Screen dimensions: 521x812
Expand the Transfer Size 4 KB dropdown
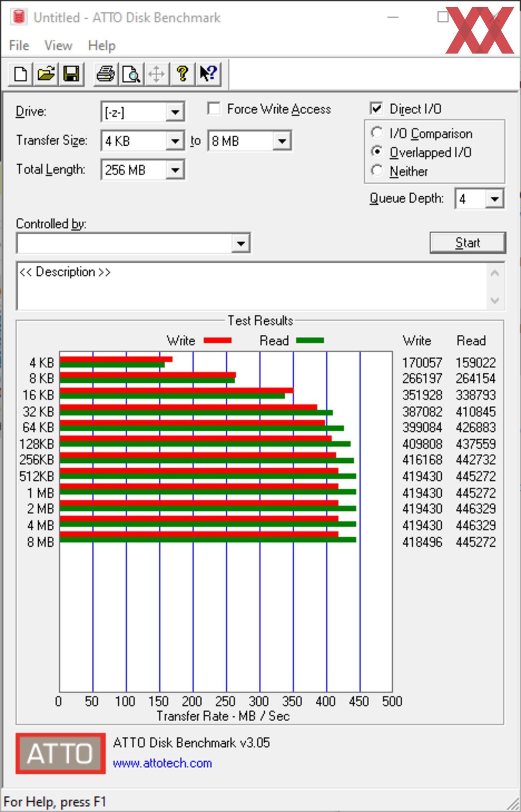point(143,141)
